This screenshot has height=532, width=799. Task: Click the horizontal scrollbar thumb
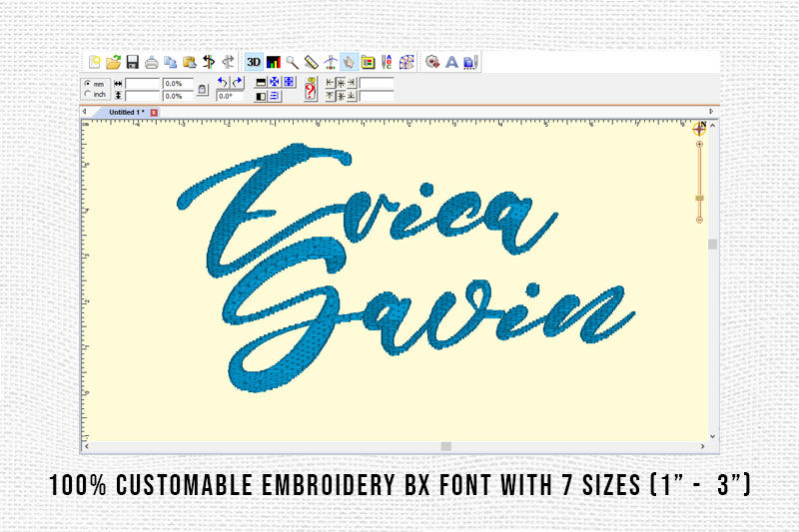(446, 446)
